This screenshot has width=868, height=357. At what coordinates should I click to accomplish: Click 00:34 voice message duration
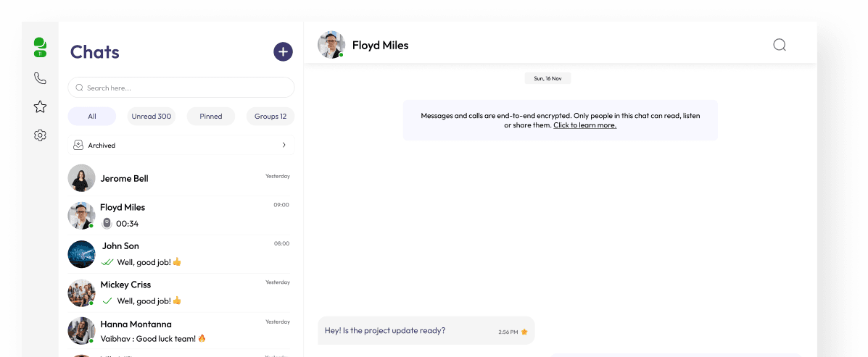coord(128,224)
